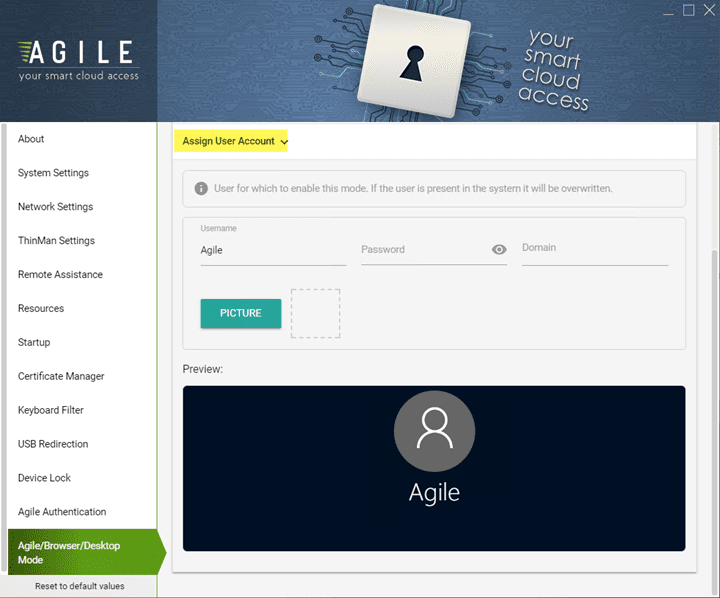Click the info icon in the notice
Viewport: 720px width, 598px height.
(201, 188)
